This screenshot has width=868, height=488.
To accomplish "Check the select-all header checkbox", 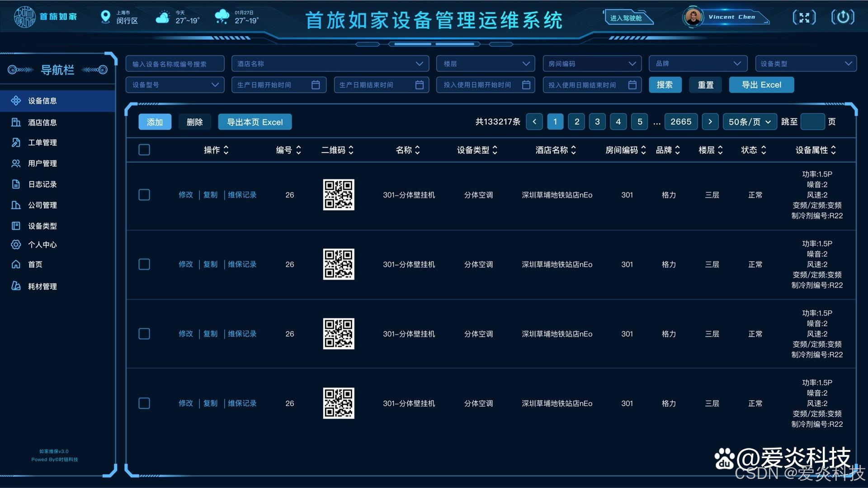I will [144, 150].
